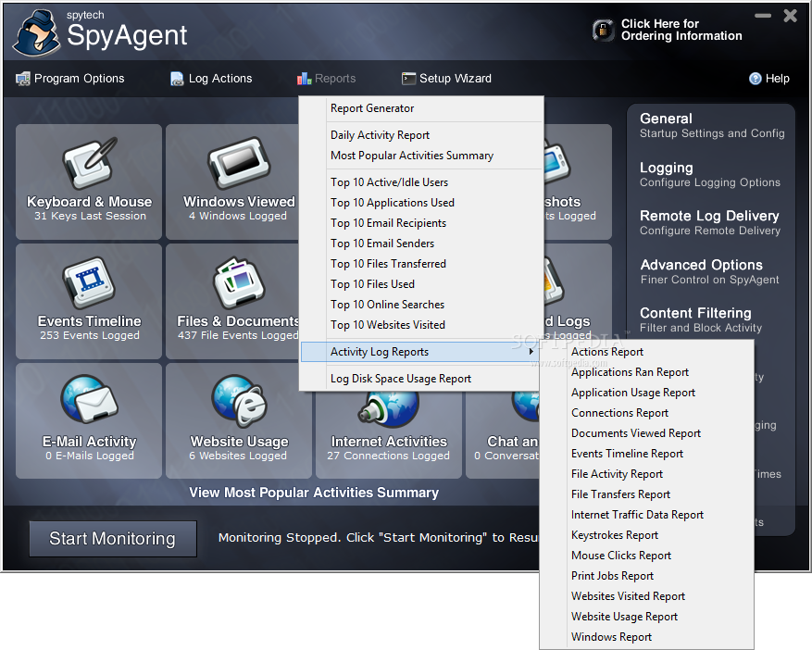Open Advanced Options panel
This screenshot has width=812, height=650.
(709, 272)
